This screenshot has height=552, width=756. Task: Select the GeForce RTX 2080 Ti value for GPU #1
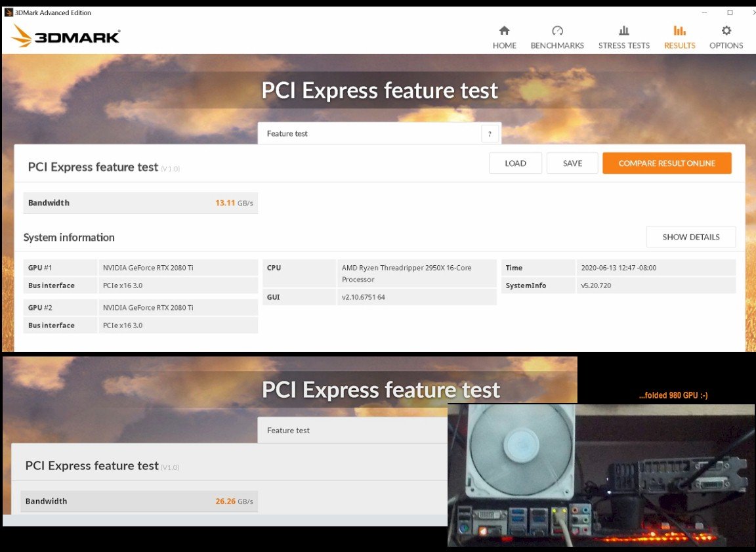pyautogui.click(x=148, y=268)
